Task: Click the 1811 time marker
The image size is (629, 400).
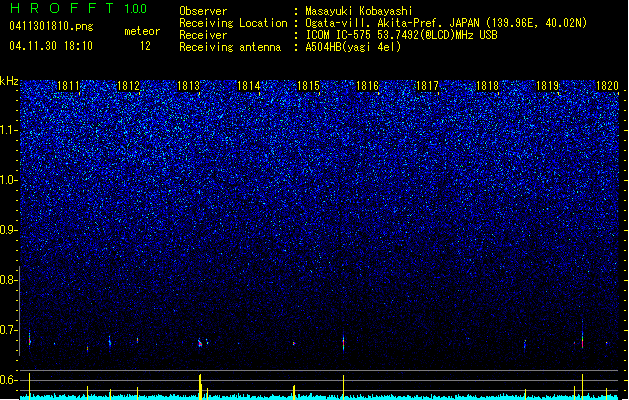Action: (69, 86)
